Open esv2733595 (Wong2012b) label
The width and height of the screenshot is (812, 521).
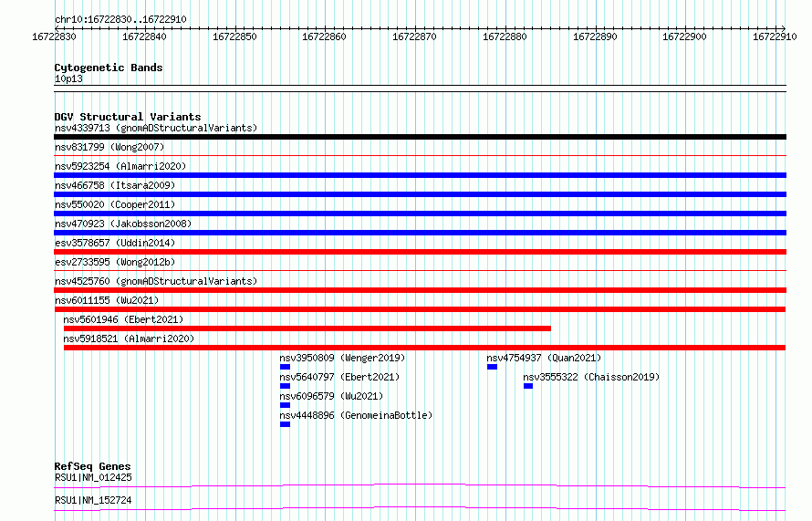[x=115, y=262]
